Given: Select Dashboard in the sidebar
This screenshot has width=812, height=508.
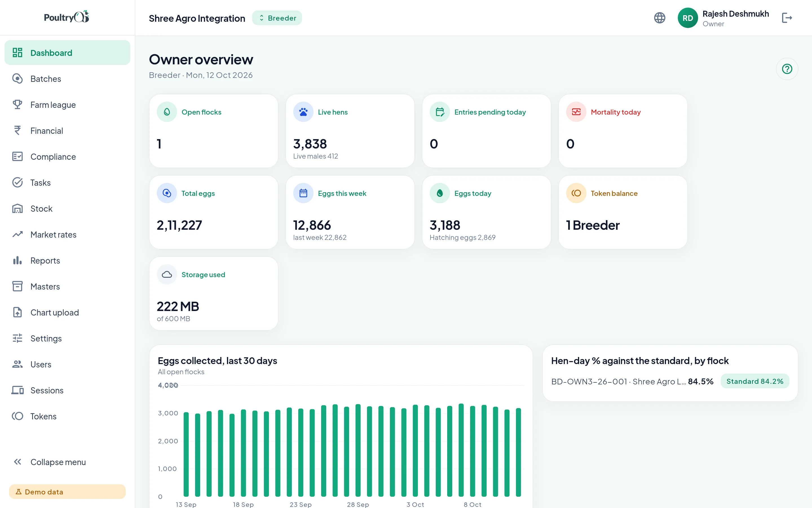Looking at the screenshot, I should click(x=67, y=53).
